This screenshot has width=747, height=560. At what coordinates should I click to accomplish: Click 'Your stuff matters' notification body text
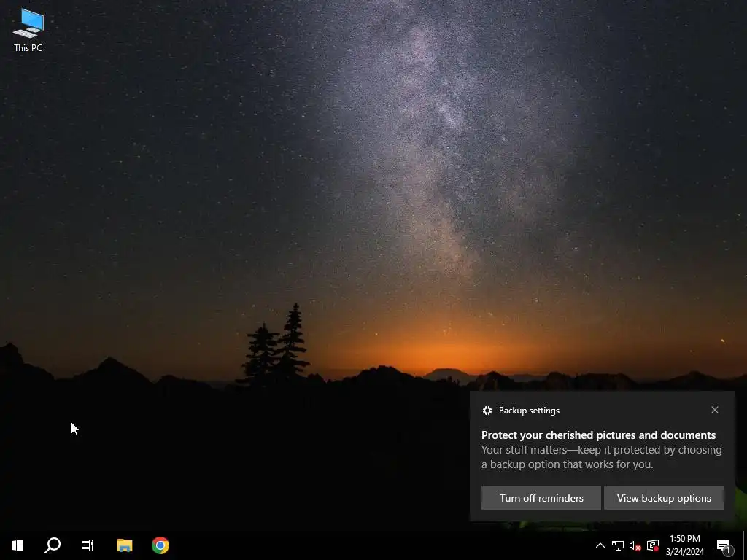click(601, 457)
